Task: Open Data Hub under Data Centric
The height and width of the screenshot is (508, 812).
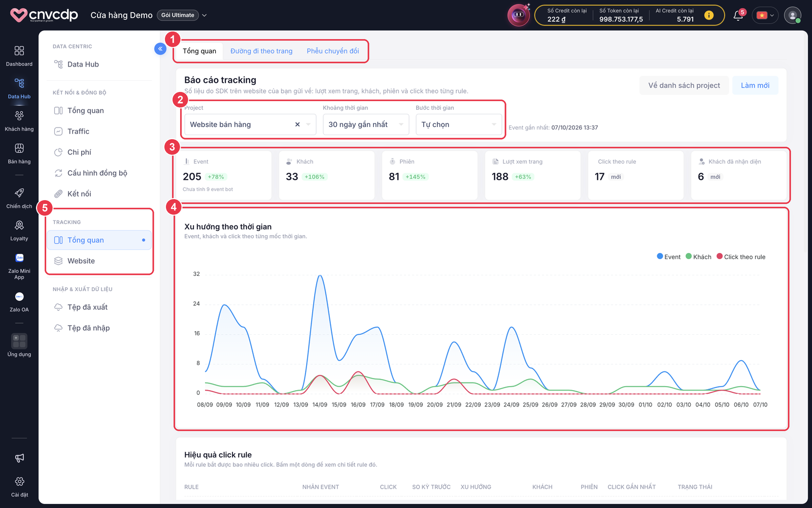Action: 99,64
